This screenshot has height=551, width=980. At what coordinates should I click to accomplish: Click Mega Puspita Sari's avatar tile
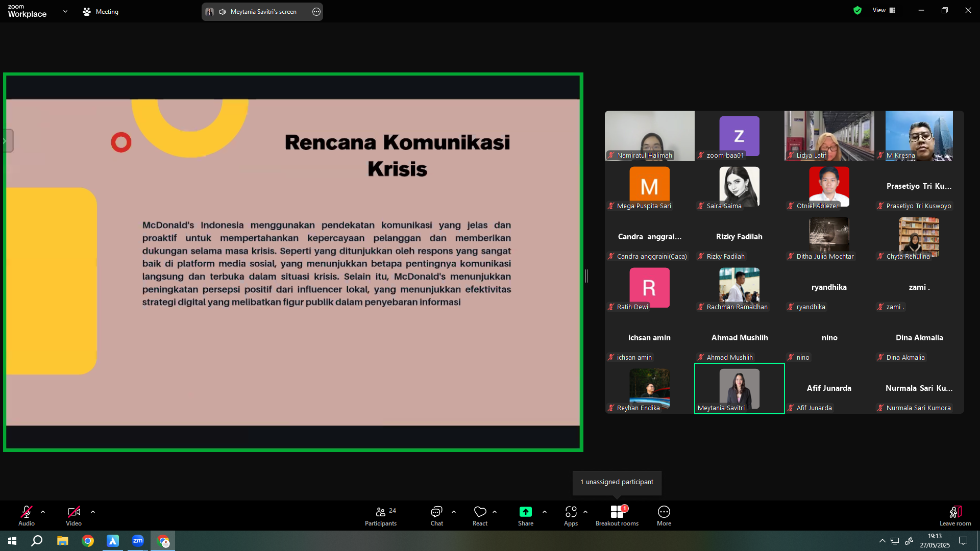(x=650, y=186)
